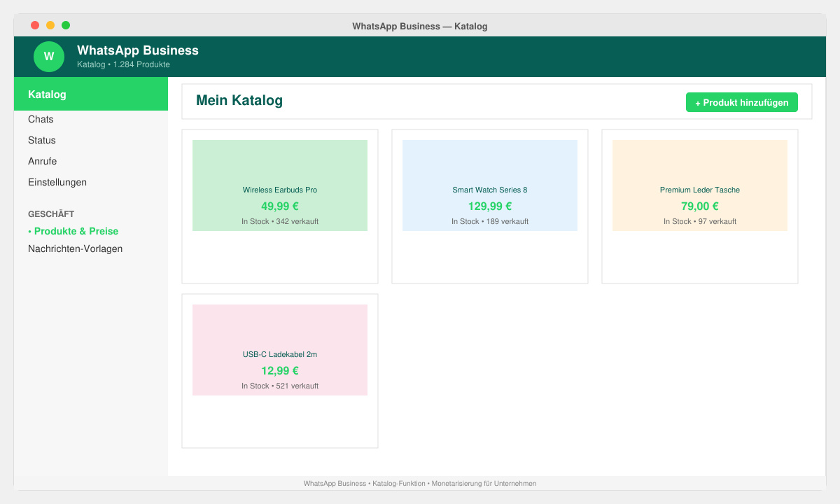The height and width of the screenshot is (504, 840).
Task: Select Produkte & Preise link
Action: pos(73,231)
